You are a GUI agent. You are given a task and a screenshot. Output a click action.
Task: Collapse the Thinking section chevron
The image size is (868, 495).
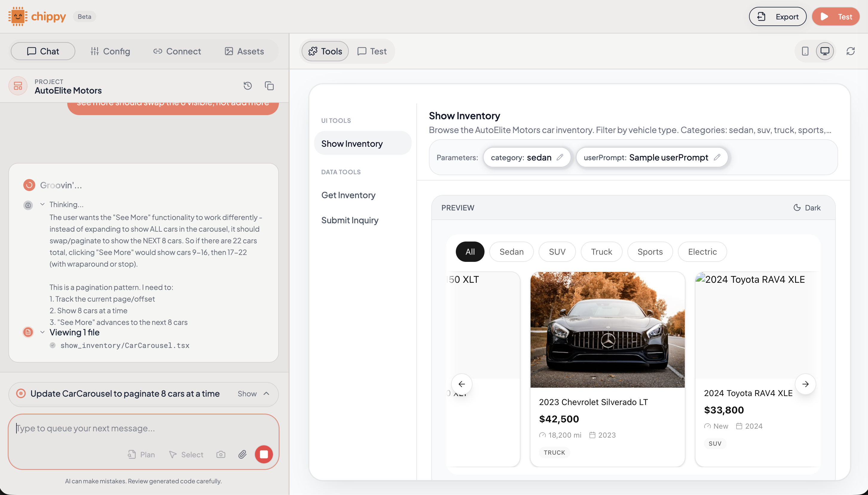42,204
